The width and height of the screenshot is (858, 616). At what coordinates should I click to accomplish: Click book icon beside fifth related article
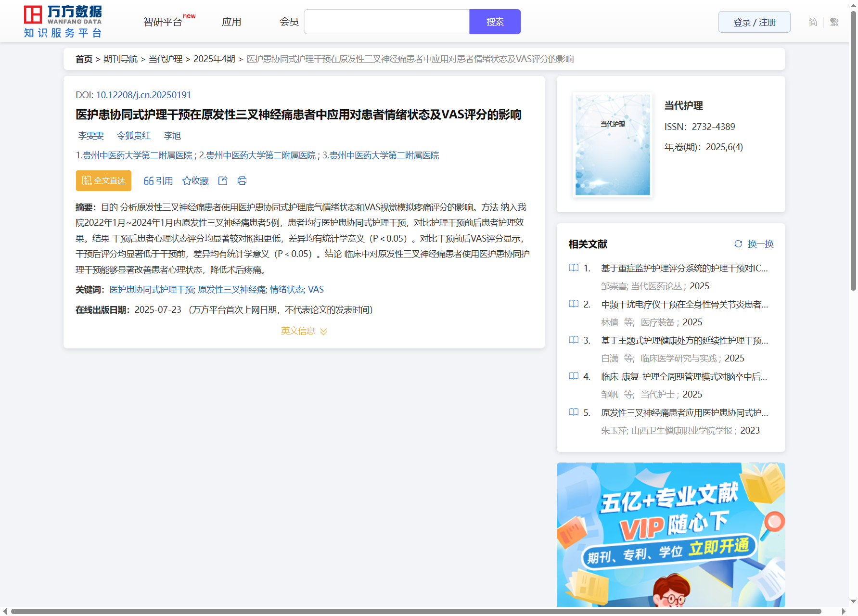[574, 412]
